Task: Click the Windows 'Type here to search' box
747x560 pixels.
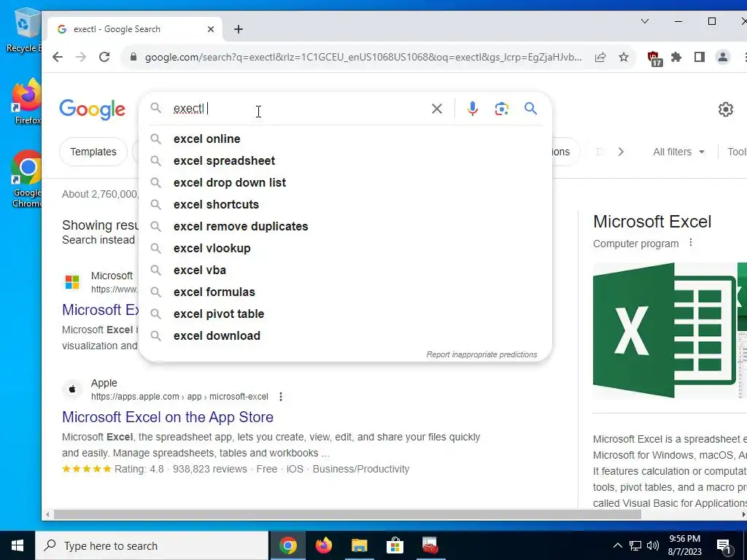Action: (152, 545)
